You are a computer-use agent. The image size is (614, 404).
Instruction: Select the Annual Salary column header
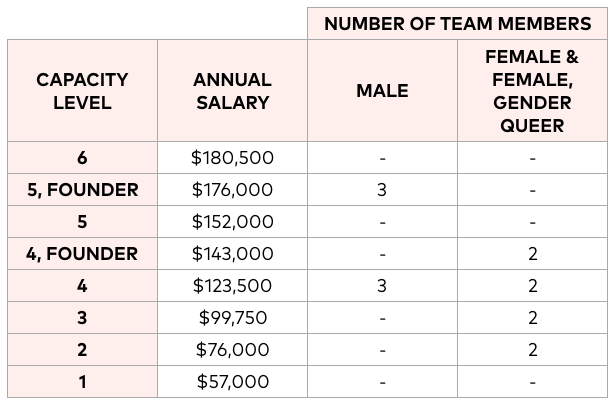pyautogui.click(x=233, y=91)
